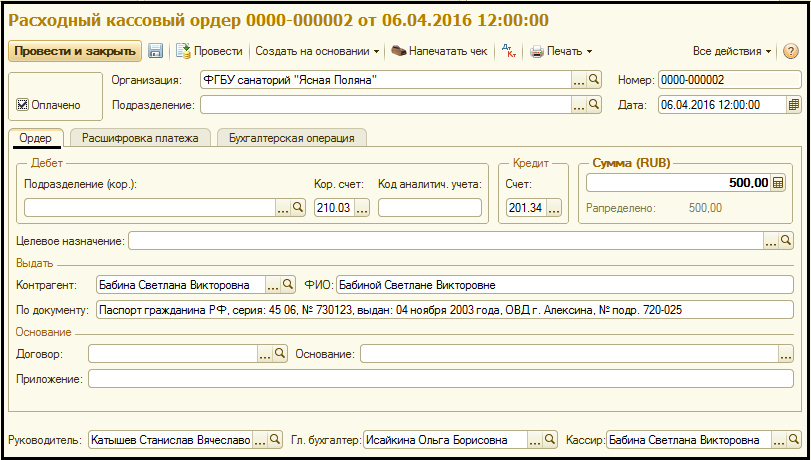
Task: Open ellipsis selector for Организация
Action: (x=579, y=80)
